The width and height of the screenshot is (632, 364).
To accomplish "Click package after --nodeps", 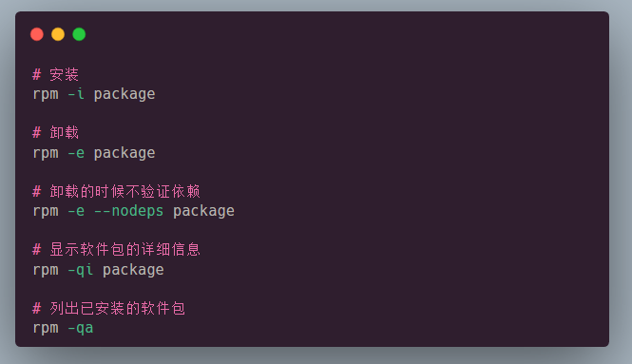I will pos(203,212).
